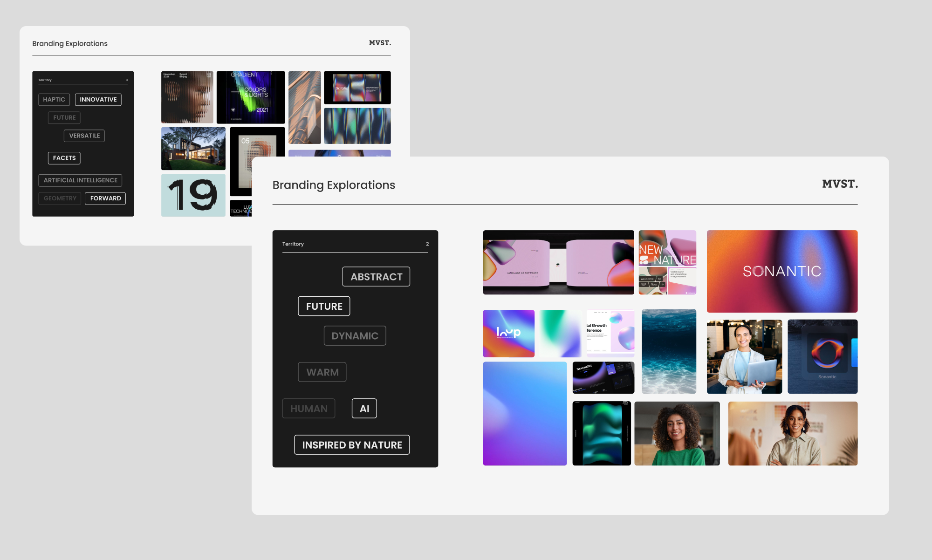The width and height of the screenshot is (932, 560).
Task: Click the Territory label in front slide
Action: click(293, 244)
